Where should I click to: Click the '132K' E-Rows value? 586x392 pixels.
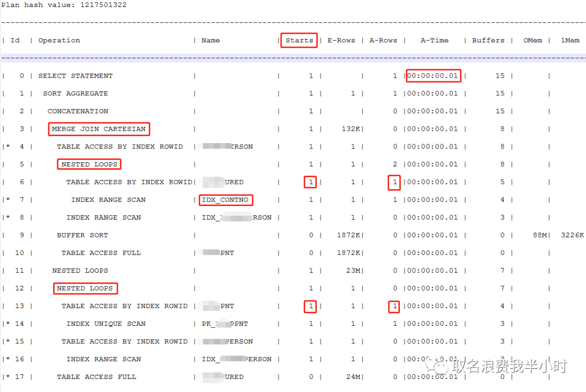click(351, 129)
